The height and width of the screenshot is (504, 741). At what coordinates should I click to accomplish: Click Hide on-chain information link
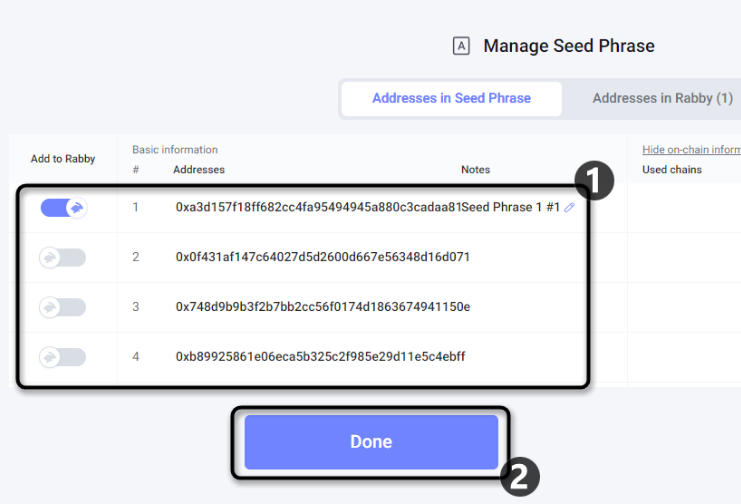click(691, 149)
